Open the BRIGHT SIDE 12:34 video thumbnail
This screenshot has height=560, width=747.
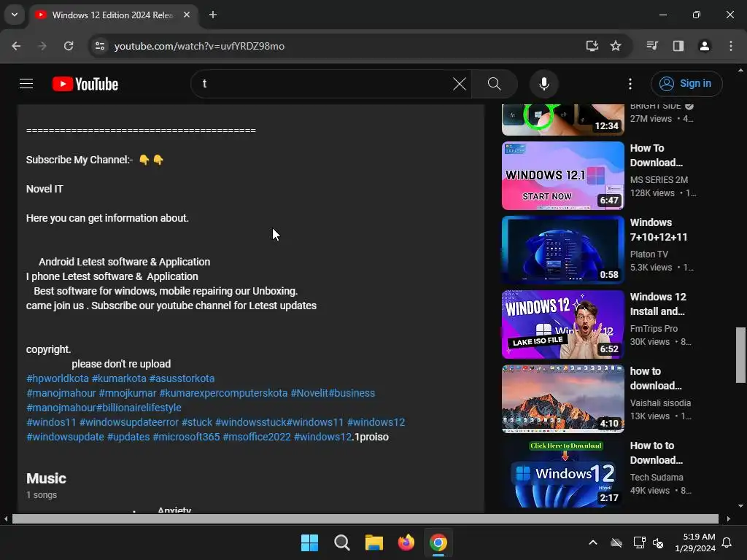562,120
